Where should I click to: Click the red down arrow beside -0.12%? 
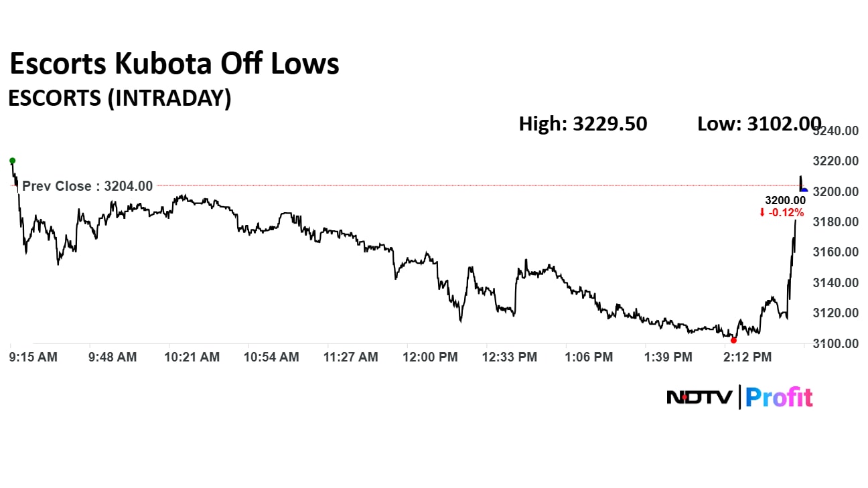[x=762, y=213]
